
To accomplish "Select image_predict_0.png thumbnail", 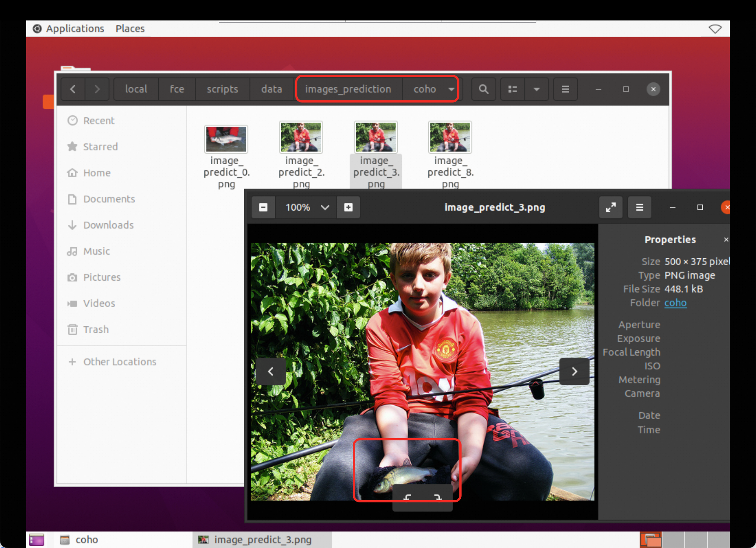I will tap(226, 139).
